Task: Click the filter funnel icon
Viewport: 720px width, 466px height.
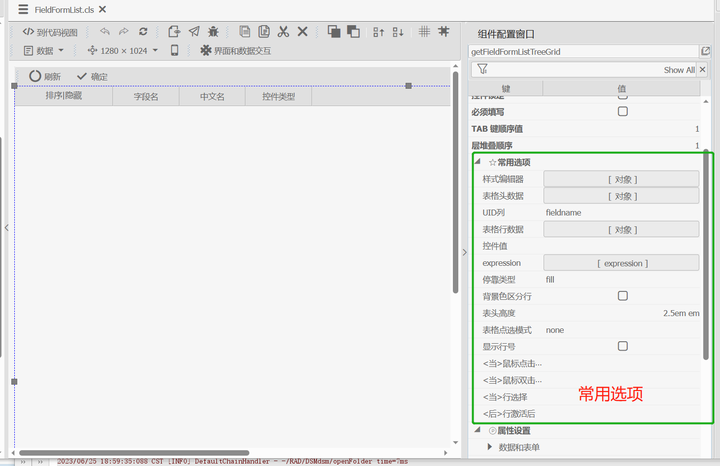Action: [482, 69]
